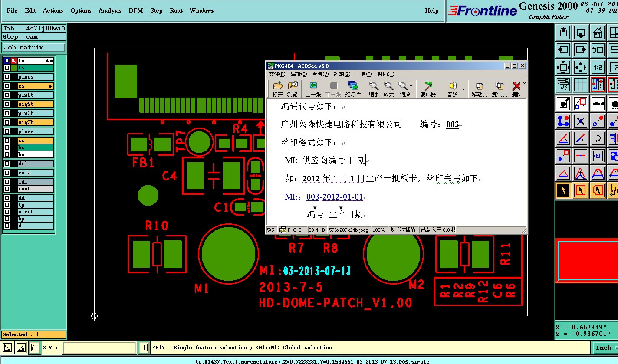This screenshot has width=618, height=364.
Task: Click the X delete point icon
Action: [581, 121]
